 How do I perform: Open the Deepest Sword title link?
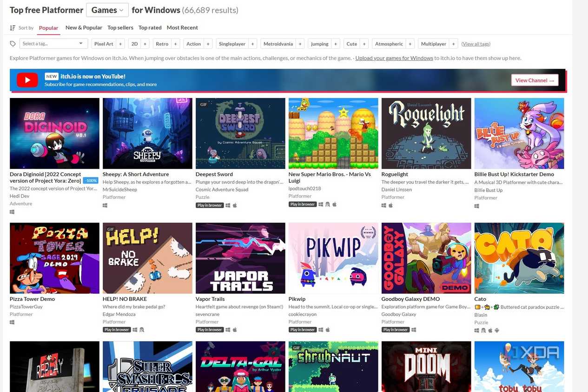click(214, 174)
